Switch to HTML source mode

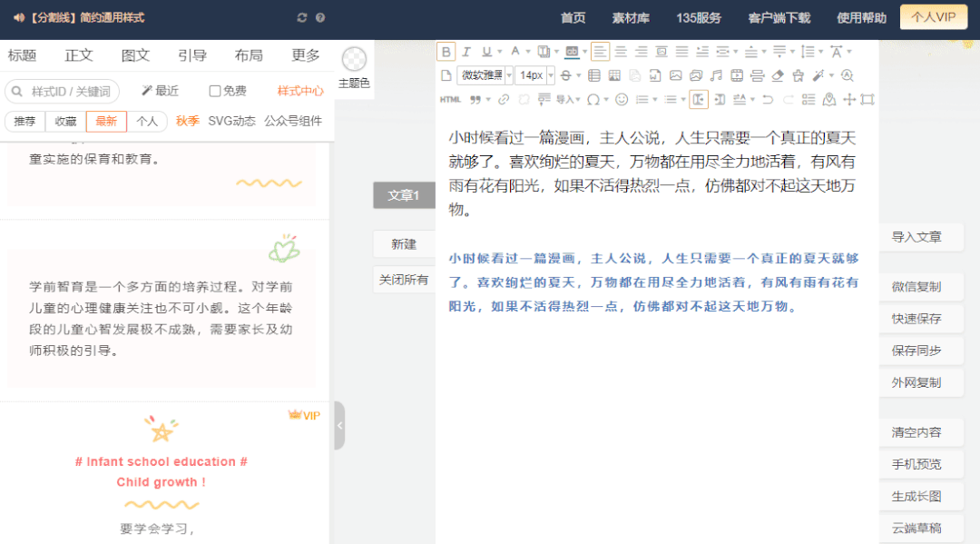coord(450,99)
